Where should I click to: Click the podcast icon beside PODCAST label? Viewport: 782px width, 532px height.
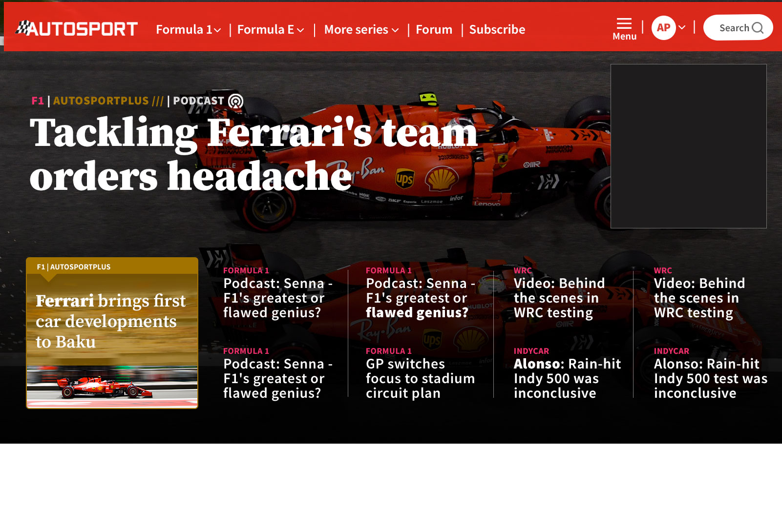[x=236, y=101]
